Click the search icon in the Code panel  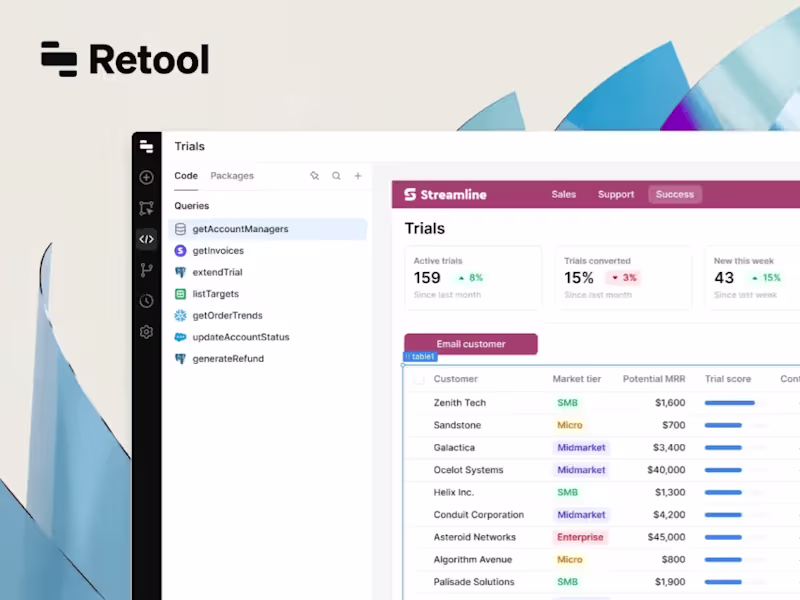point(336,176)
